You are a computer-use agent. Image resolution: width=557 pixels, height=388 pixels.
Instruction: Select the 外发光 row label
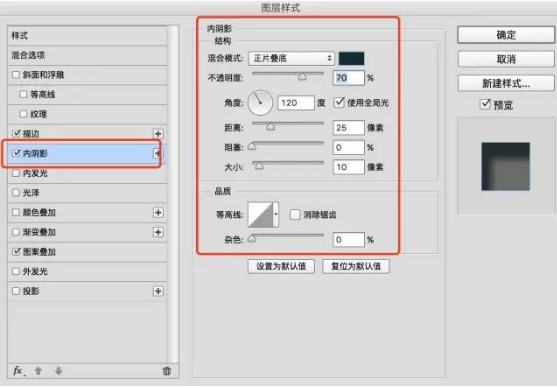coord(35,271)
